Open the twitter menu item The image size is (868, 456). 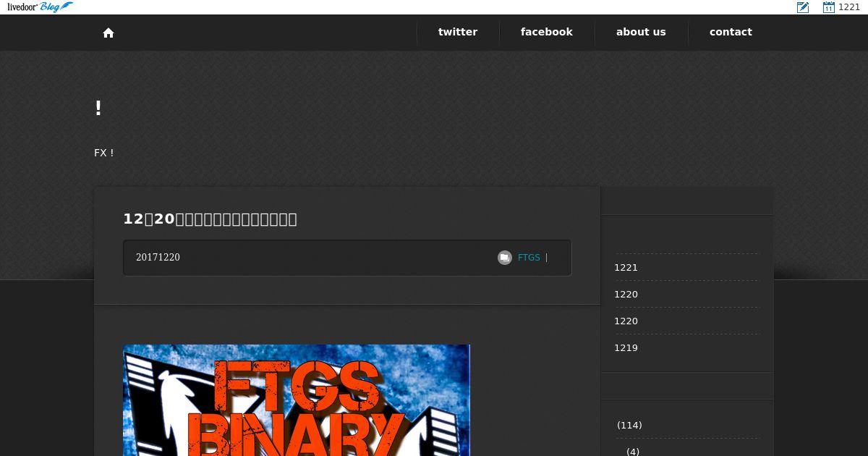pos(458,32)
